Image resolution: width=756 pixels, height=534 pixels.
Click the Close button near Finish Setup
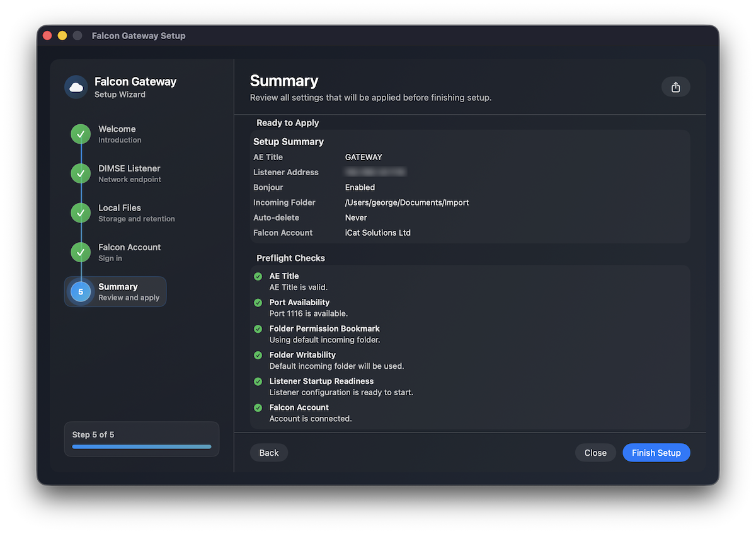(x=595, y=452)
